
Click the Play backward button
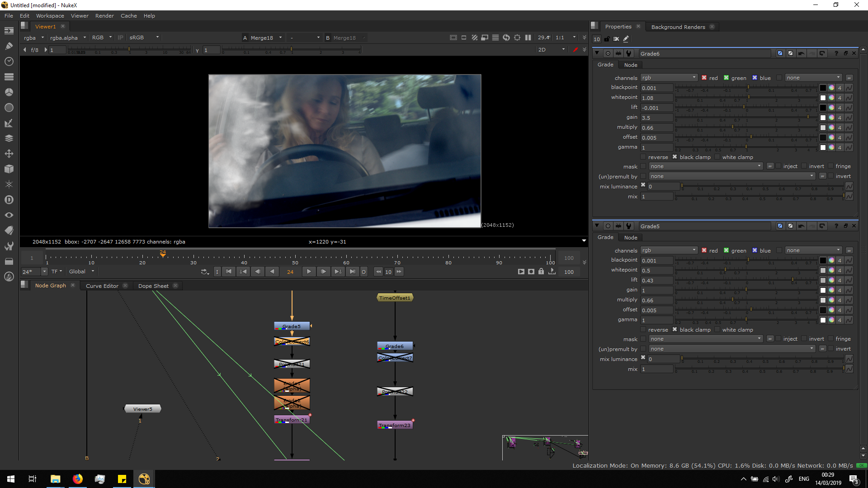(272, 272)
